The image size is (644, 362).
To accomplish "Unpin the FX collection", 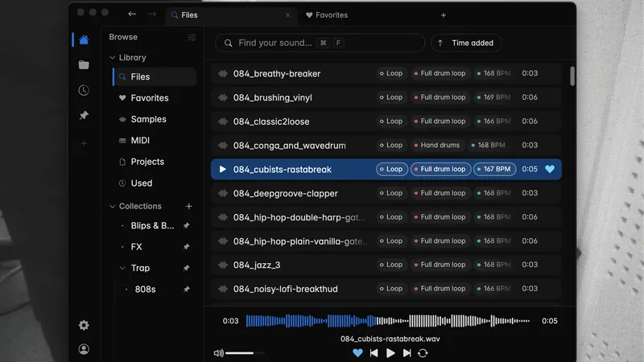I will coord(187,247).
